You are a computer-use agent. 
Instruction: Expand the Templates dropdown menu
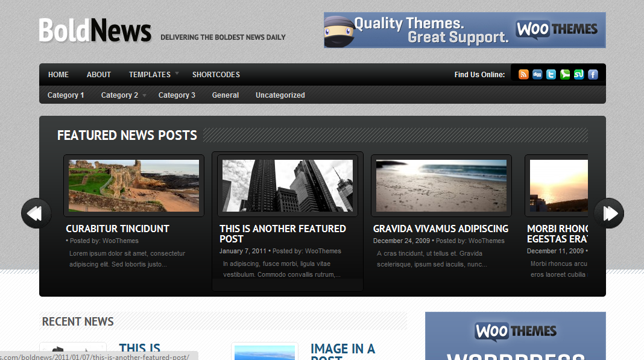pyautogui.click(x=149, y=74)
